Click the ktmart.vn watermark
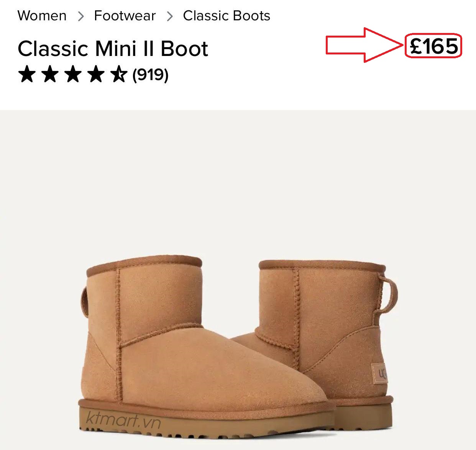Screen dimensions: 476x450 click(x=123, y=419)
